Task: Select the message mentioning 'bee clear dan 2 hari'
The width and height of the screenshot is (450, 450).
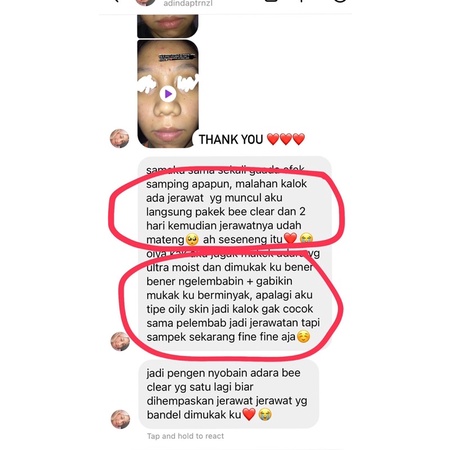Action: point(227,211)
